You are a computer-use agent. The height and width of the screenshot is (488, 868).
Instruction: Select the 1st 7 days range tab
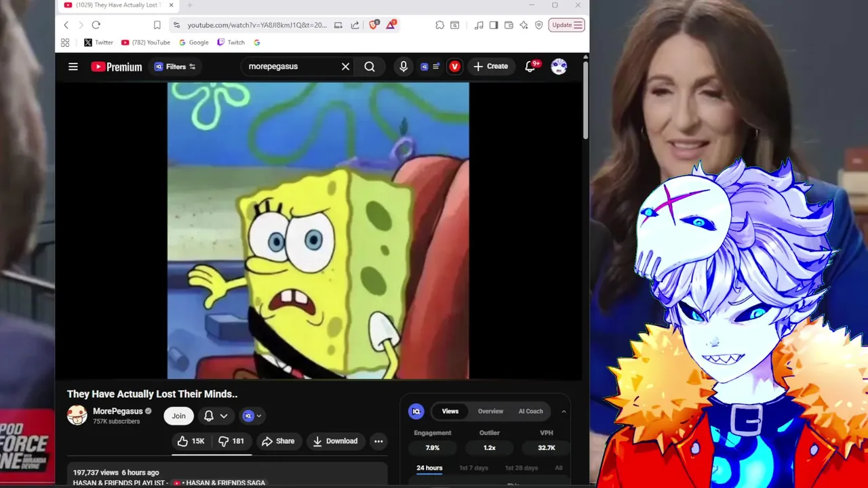tap(473, 468)
